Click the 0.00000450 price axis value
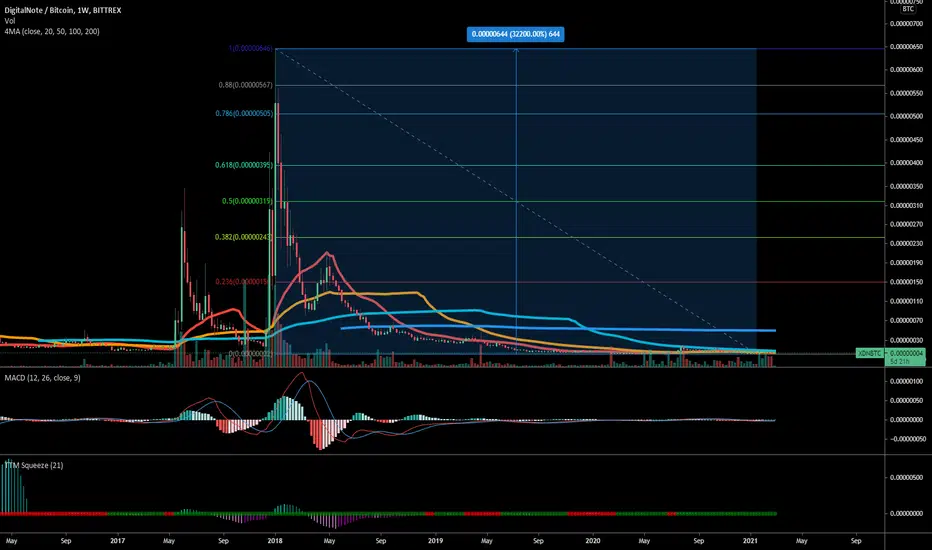 click(x=906, y=140)
